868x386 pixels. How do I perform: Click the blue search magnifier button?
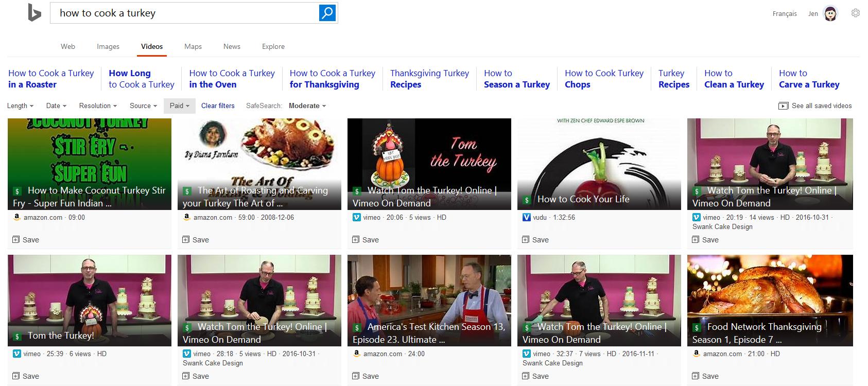coord(327,13)
